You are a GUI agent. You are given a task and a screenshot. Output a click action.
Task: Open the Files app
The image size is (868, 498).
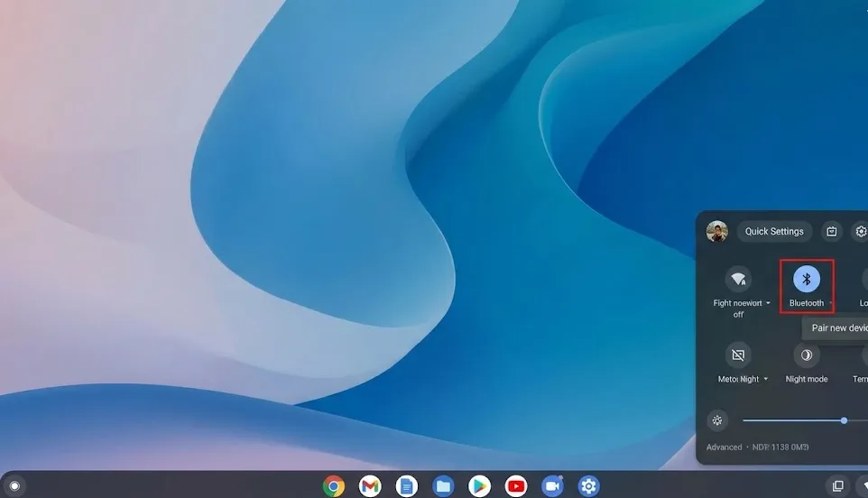pyautogui.click(x=443, y=486)
